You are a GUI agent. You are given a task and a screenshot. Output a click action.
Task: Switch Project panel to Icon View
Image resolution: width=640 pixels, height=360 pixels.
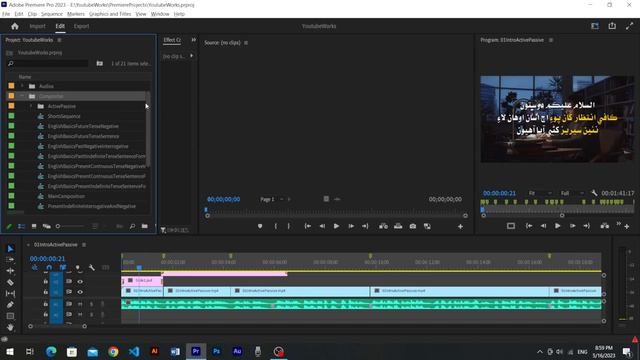(x=34, y=226)
